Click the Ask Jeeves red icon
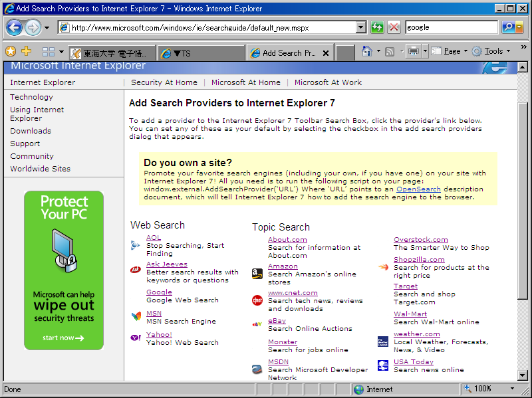 point(136,270)
